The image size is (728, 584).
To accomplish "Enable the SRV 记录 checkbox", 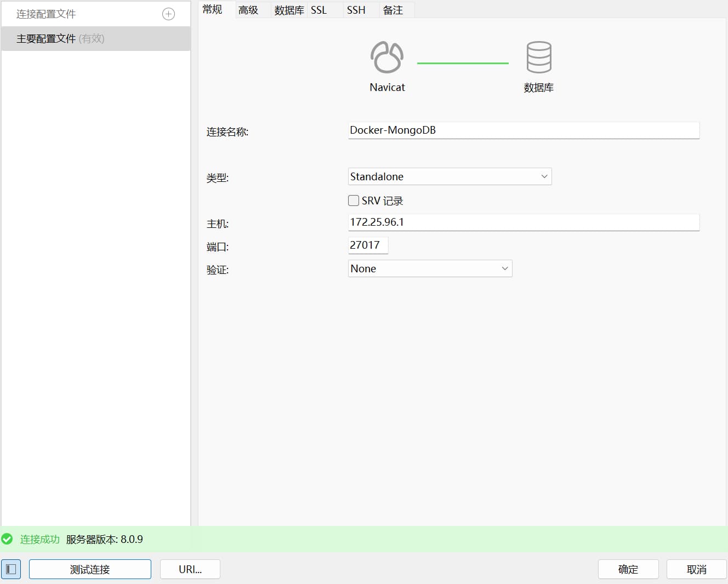I will point(354,201).
